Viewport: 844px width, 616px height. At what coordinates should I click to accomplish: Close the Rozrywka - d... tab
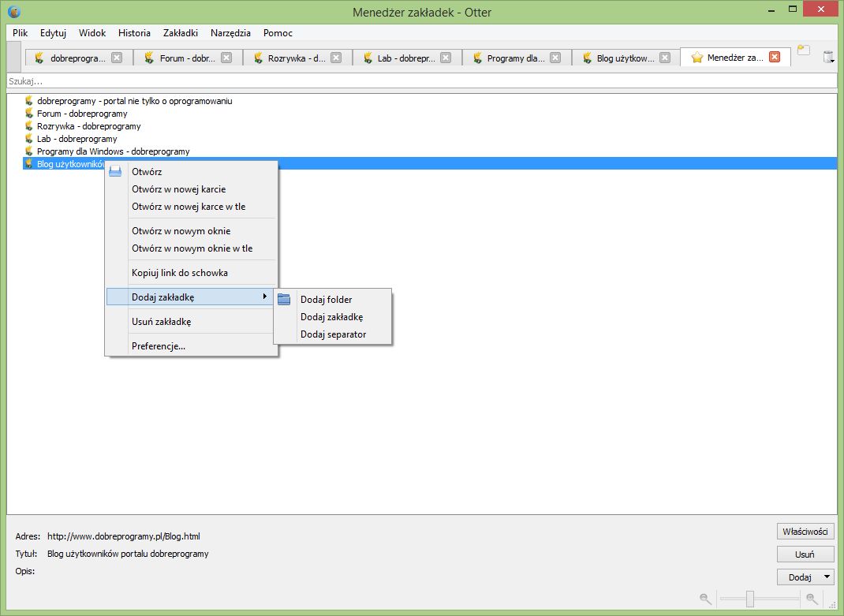click(336, 57)
